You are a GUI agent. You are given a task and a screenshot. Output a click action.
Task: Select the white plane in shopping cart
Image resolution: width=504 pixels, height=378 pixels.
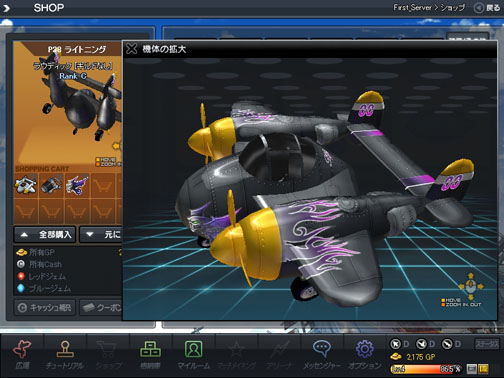26,185
